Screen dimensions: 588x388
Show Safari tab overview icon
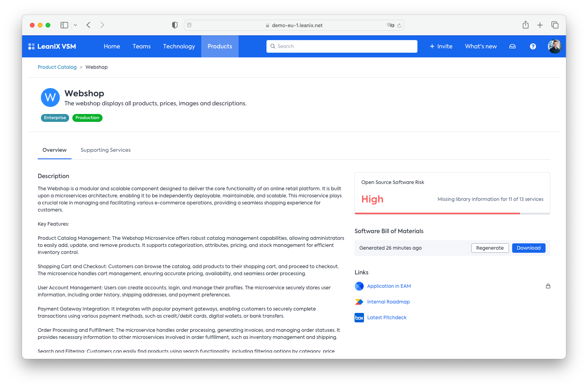(x=555, y=25)
